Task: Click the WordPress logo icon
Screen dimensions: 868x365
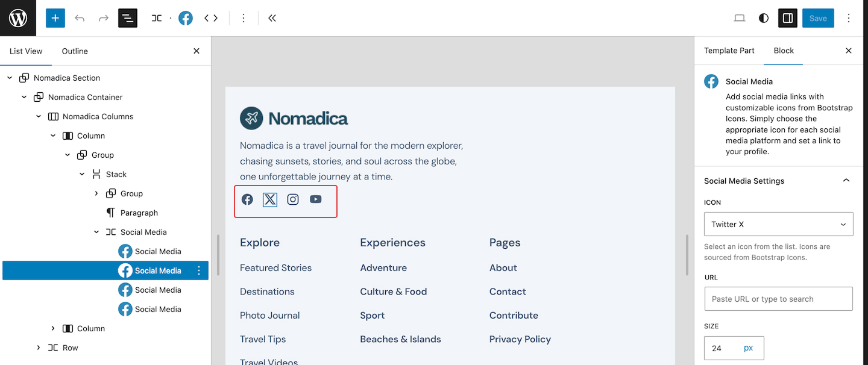Action: [x=18, y=18]
